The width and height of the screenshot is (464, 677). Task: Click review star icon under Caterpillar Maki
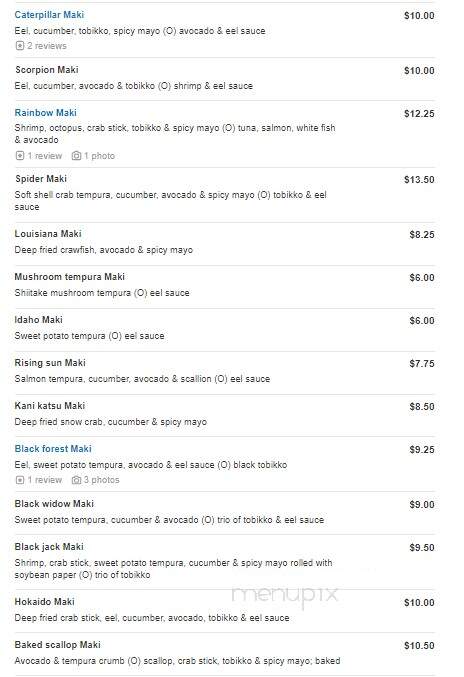(x=19, y=46)
